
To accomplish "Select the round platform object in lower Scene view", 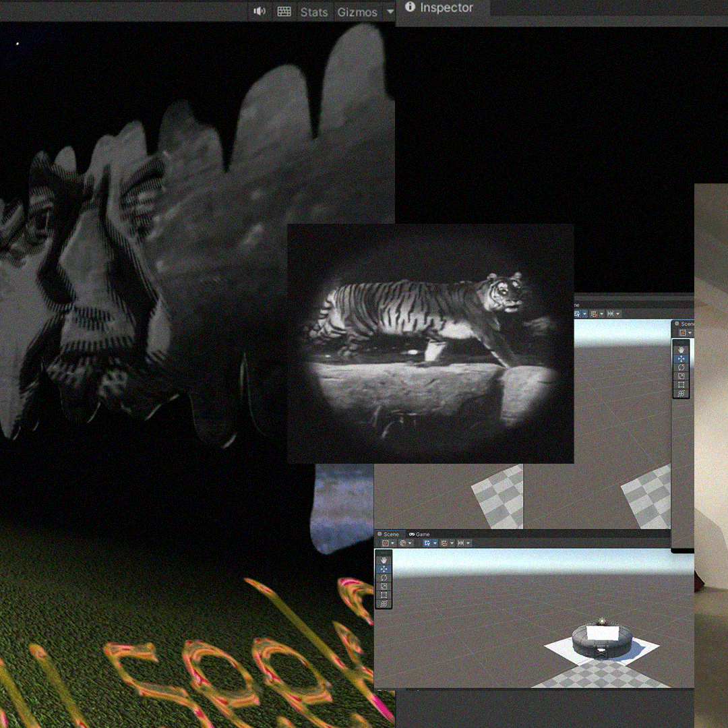I will 602,641.
